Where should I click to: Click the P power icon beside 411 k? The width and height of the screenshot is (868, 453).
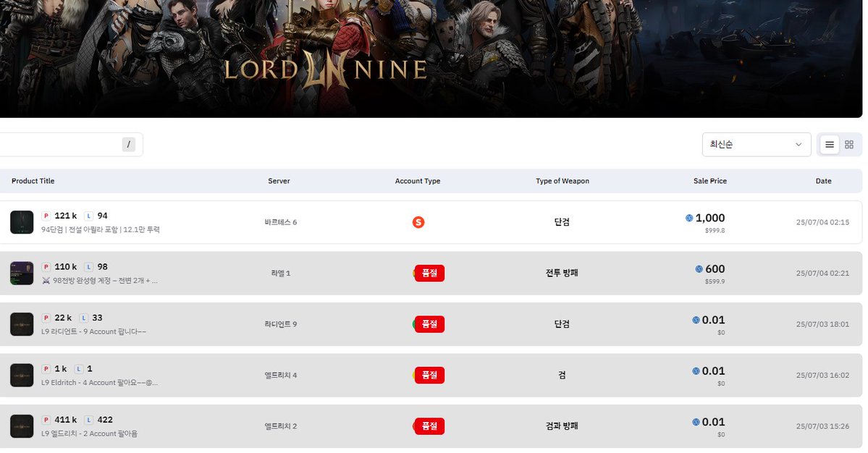pos(46,419)
